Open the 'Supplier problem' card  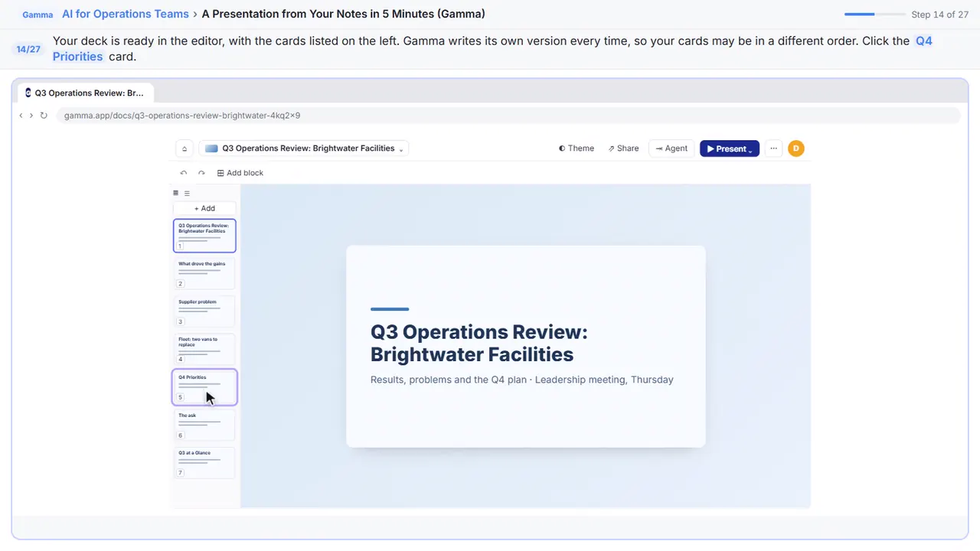tap(204, 311)
